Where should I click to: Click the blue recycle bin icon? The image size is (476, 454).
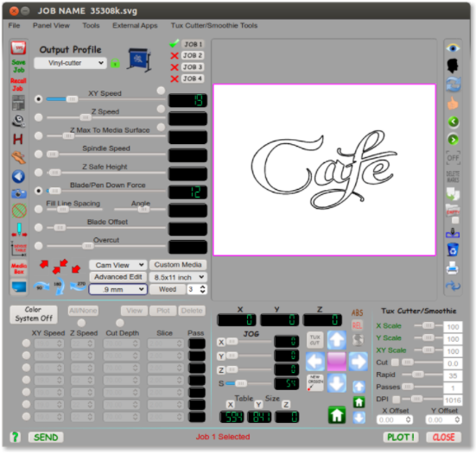453,249
